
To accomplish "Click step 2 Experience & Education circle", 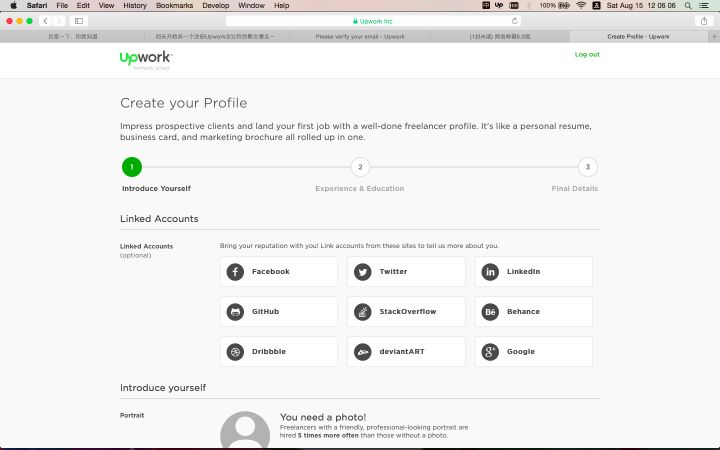I will coord(360,167).
